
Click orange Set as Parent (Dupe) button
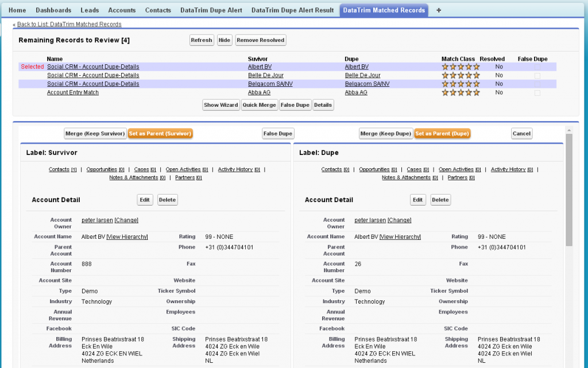[442, 134]
